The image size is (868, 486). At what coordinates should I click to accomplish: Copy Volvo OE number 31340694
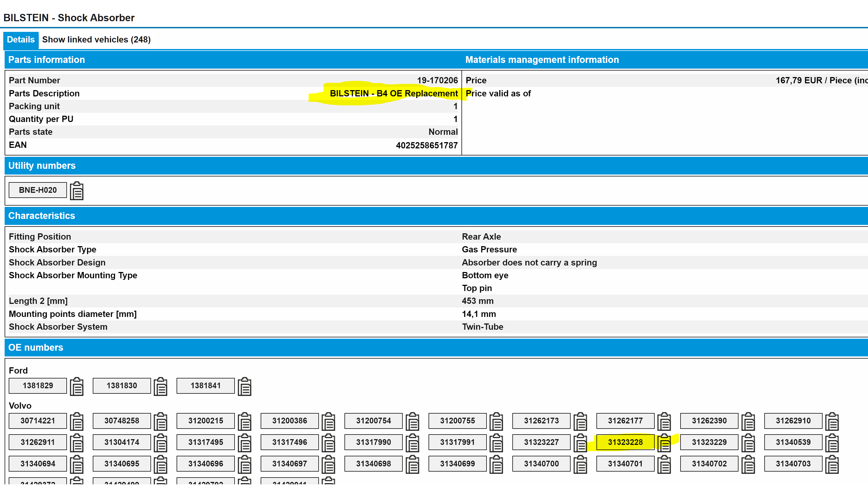pos(77,465)
